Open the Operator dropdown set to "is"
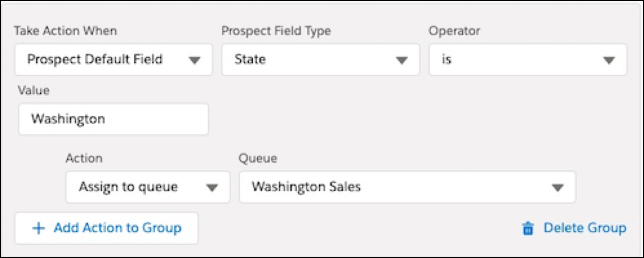Image resolution: width=644 pixels, height=258 pixels. click(x=527, y=59)
